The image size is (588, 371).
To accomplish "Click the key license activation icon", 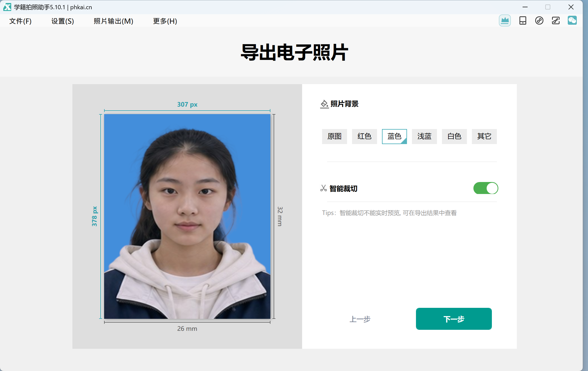I will pyautogui.click(x=556, y=20).
